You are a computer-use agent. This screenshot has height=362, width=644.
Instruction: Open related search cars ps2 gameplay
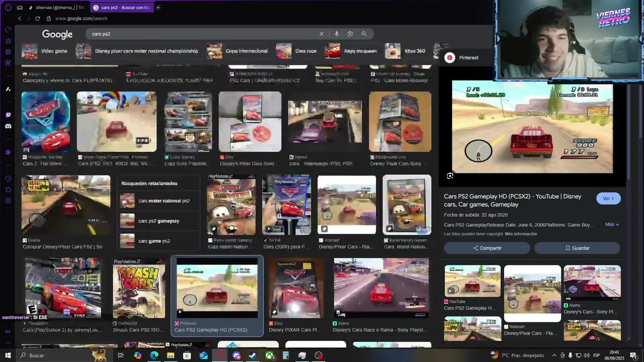(x=157, y=221)
